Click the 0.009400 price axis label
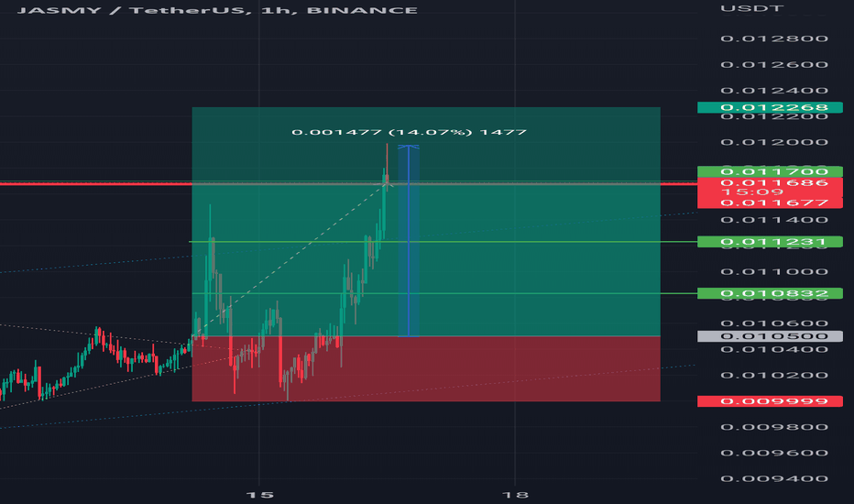This screenshot has height=504, width=854. (774, 479)
